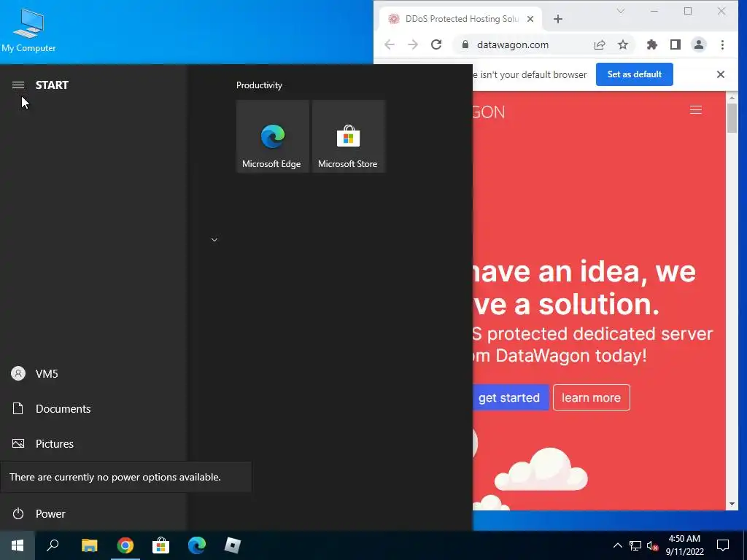
Task: Toggle Chrome side panel icon
Action: coord(675,44)
